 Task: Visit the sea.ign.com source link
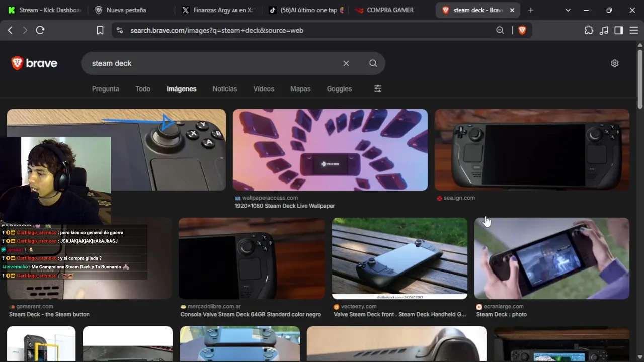pos(459,198)
